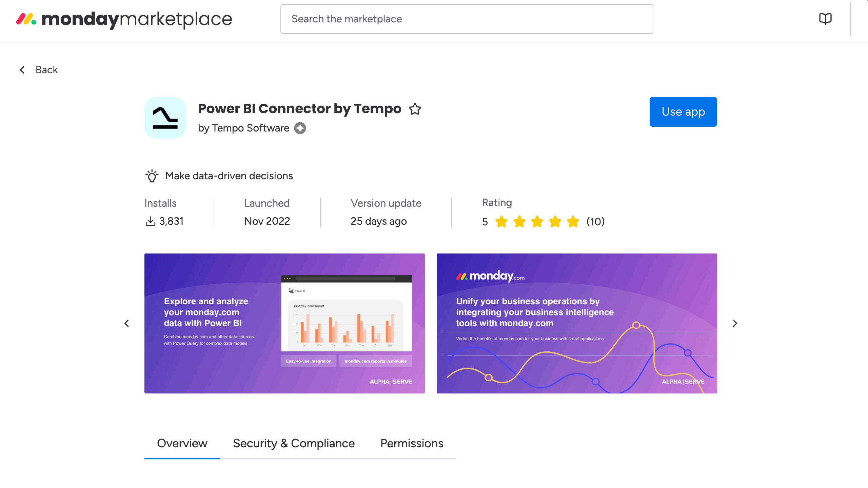Click the monday marketplace logo
Image resolution: width=868 pixels, height=488 pixels.
pyautogui.click(x=124, y=19)
